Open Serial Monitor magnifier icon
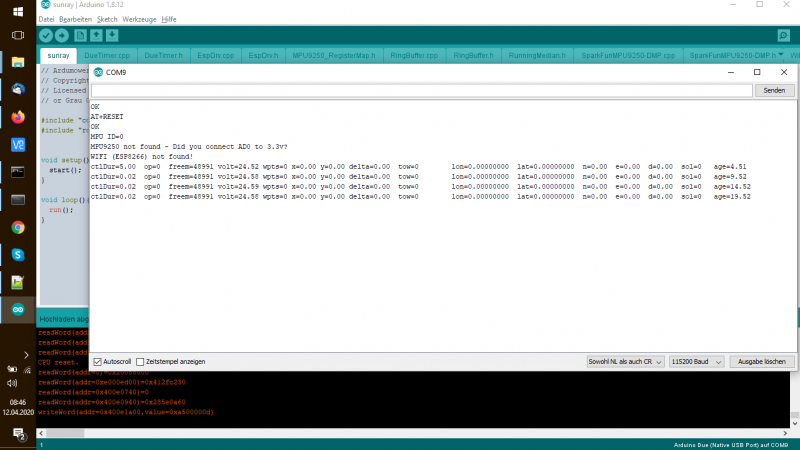800x450 pixels. tap(784, 35)
